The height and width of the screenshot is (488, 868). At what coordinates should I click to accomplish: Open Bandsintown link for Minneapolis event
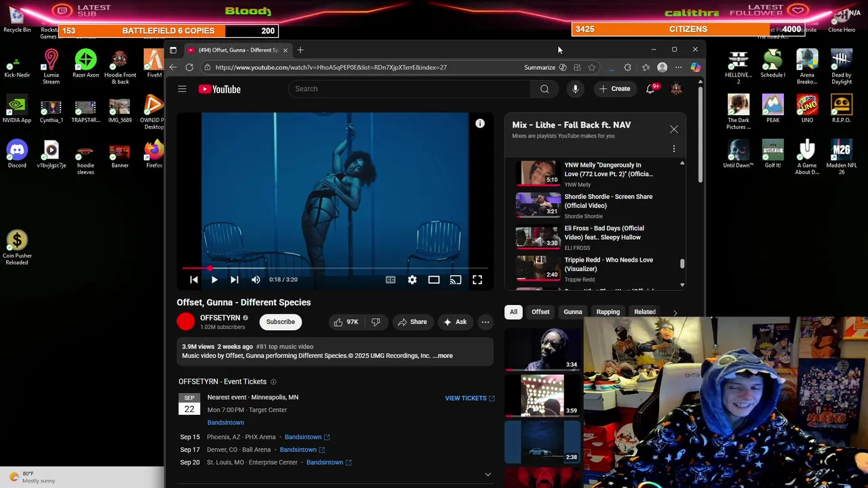pyautogui.click(x=226, y=422)
